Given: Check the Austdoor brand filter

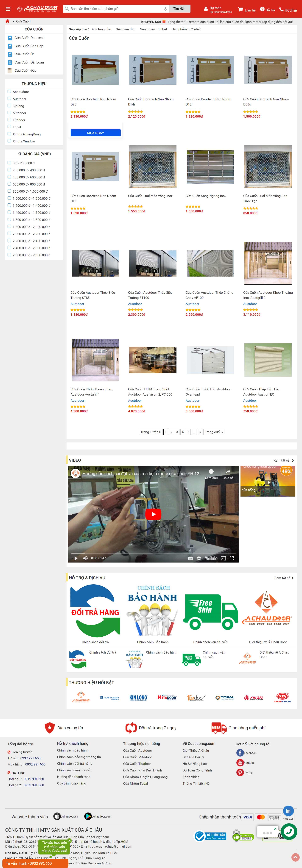Looking at the screenshot, I should 9,98.
